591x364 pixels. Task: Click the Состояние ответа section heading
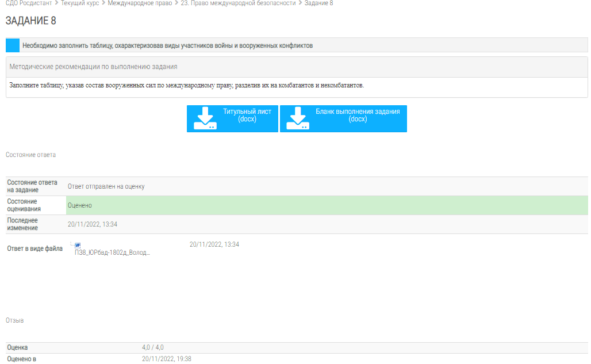(30, 155)
